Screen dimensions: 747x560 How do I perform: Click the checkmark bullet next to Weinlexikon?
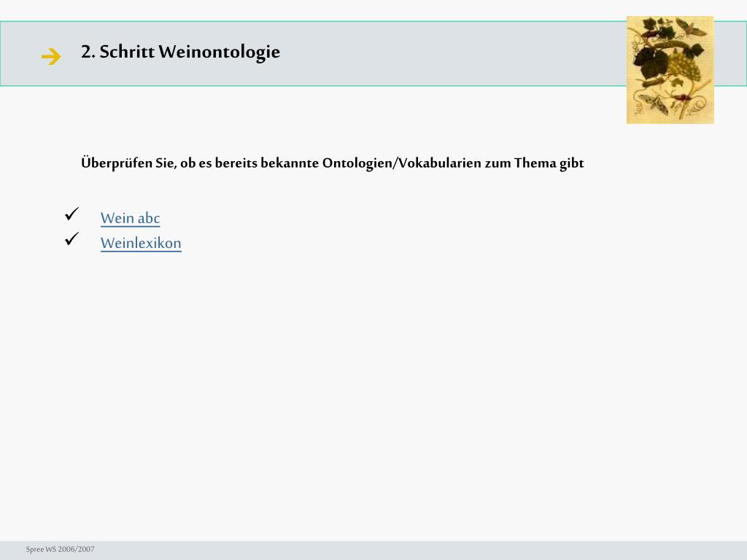[x=72, y=239]
